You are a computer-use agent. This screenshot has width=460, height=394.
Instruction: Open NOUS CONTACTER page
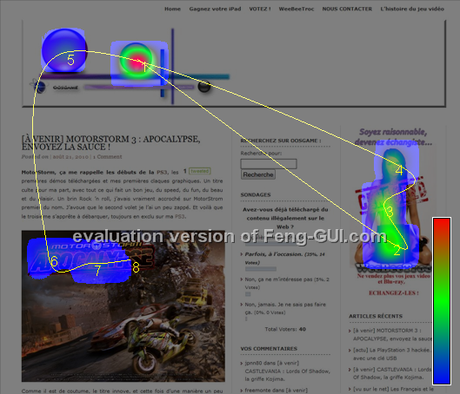point(347,9)
